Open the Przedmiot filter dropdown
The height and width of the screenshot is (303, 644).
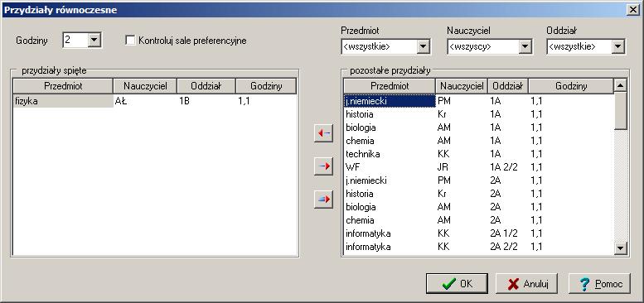point(423,46)
